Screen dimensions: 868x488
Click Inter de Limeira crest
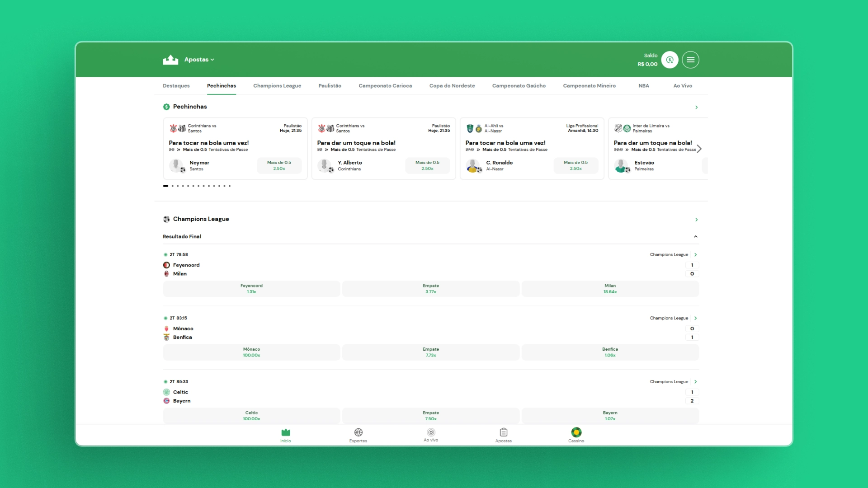coord(618,128)
